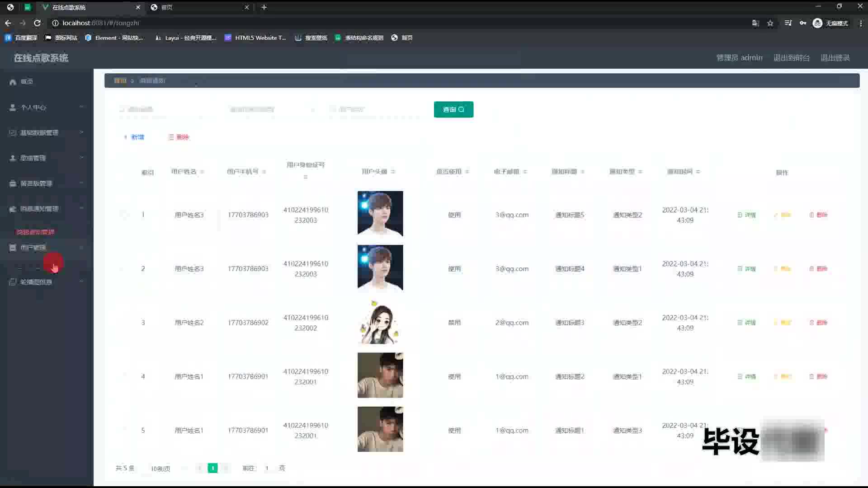Click the red 删除 bulk delete button
This screenshot has height=488, width=868.
click(x=179, y=137)
